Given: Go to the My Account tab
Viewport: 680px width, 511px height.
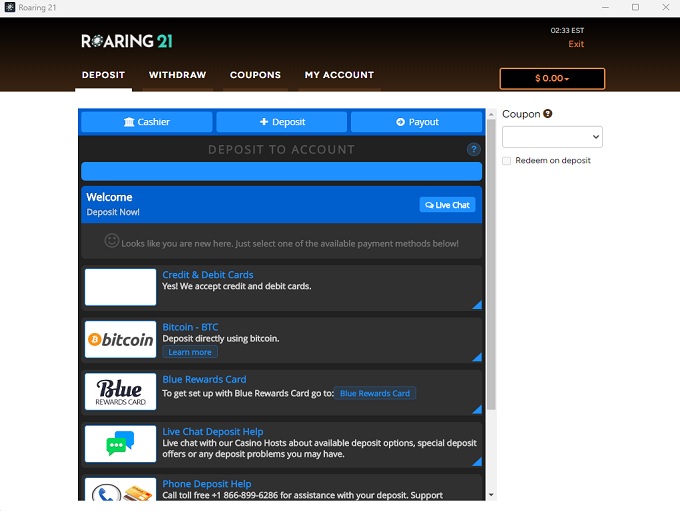Looking at the screenshot, I should pyautogui.click(x=339, y=75).
